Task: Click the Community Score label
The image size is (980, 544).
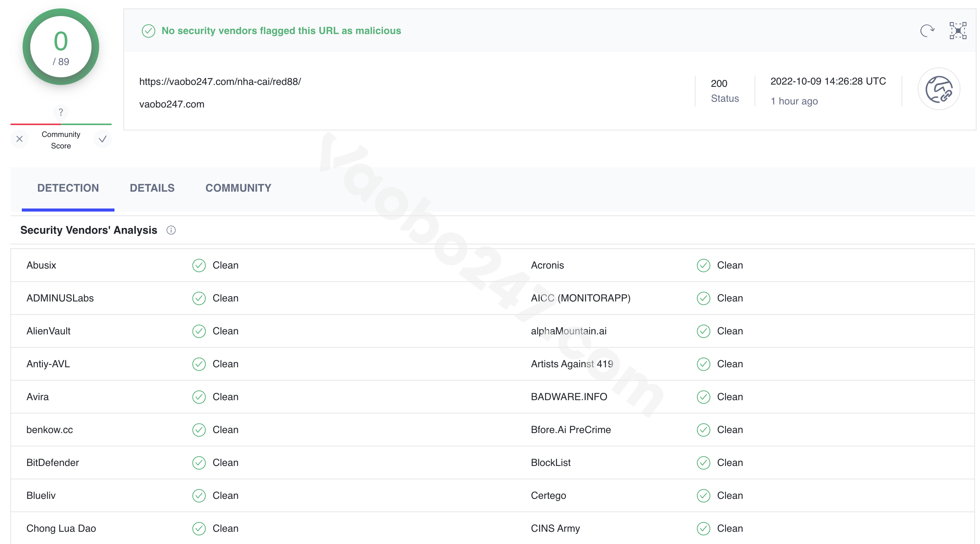Action: tap(61, 140)
